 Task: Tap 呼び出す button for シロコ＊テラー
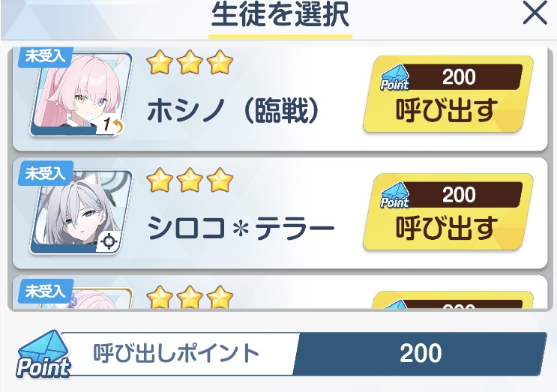pos(448,212)
